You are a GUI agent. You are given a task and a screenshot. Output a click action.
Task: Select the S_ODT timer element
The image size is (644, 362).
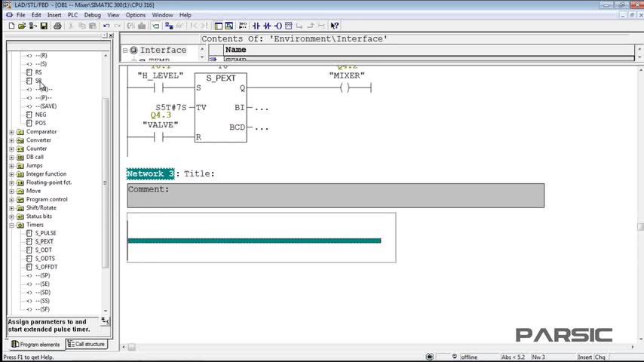(x=43, y=250)
